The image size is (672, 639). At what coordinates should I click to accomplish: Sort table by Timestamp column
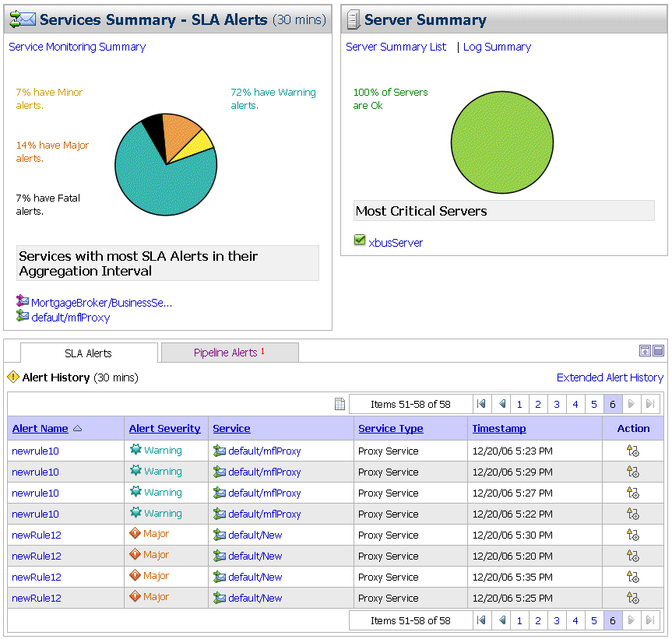pos(499,428)
